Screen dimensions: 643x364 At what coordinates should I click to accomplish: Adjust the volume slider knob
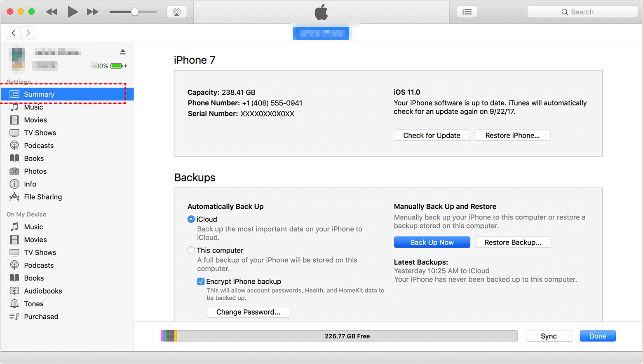coord(135,12)
